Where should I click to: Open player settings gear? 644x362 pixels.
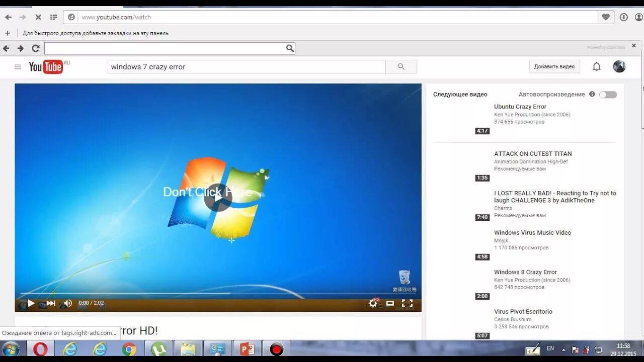(373, 303)
